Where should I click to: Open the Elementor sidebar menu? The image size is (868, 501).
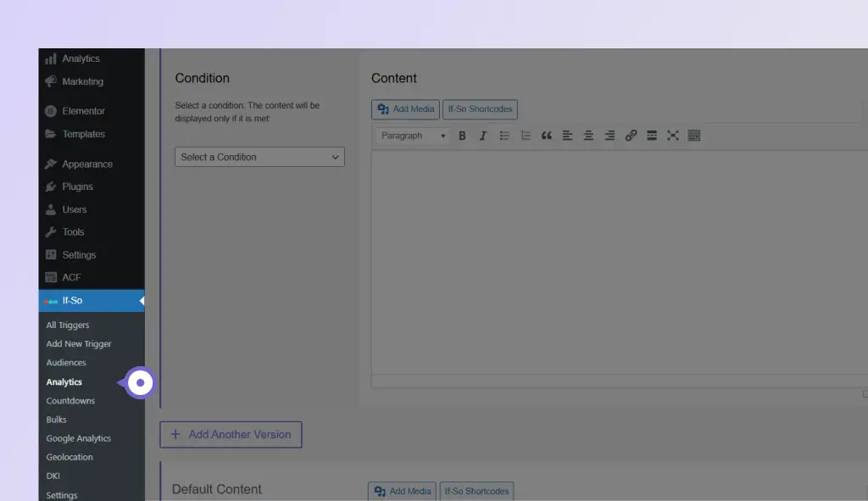[x=92, y=111]
